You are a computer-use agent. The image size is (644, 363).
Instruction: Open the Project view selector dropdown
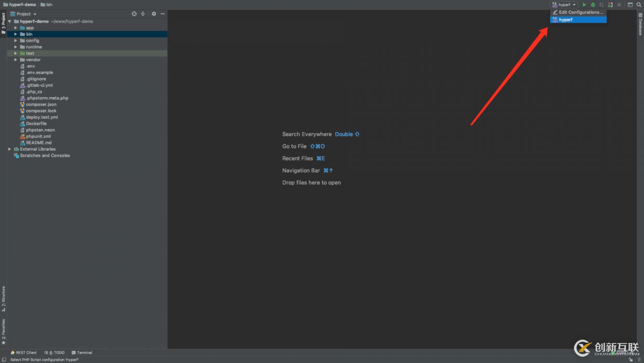click(23, 14)
